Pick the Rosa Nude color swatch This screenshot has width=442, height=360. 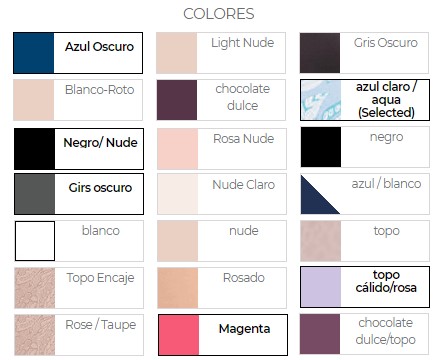pos(222,149)
